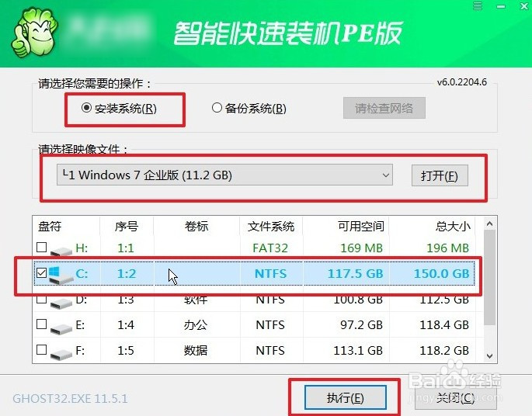Image resolution: width=532 pixels, height=416 pixels.
Task: Click the 118.4 GB total size cell
Action: (x=444, y=324)
